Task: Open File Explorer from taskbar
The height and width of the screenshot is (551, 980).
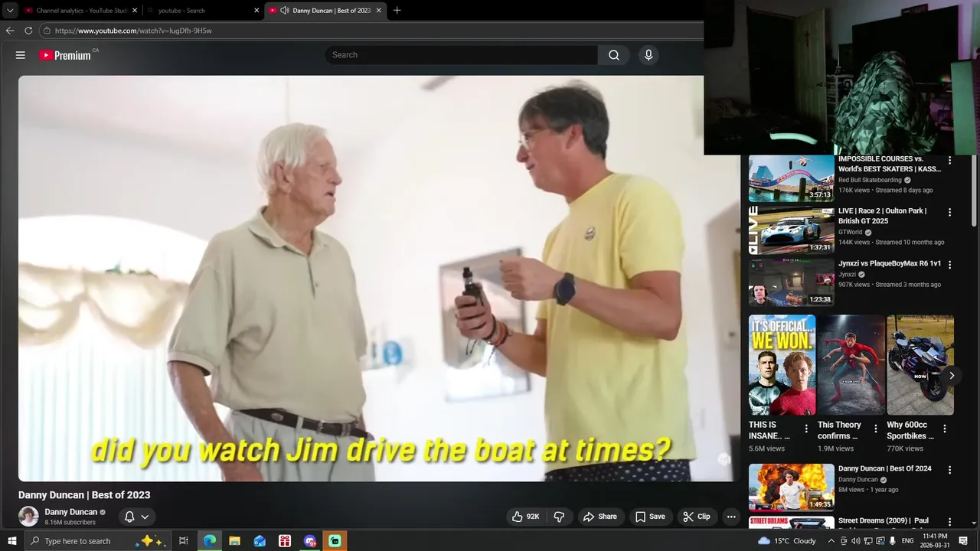Action: click(234, 541)
